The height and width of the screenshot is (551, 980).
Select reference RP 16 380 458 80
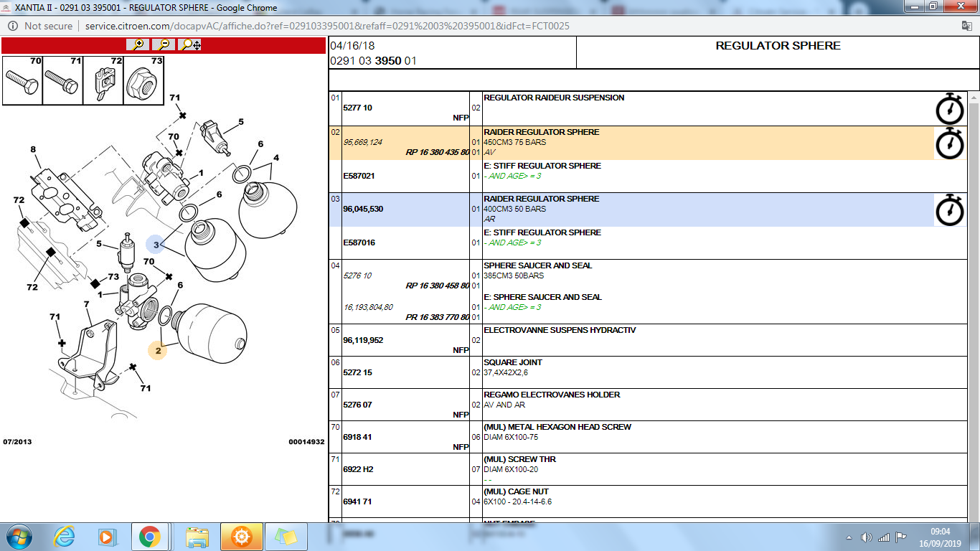438,286
